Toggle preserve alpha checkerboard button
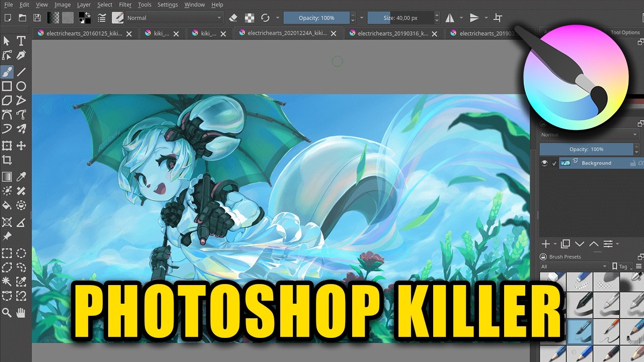 pos(249,18)
